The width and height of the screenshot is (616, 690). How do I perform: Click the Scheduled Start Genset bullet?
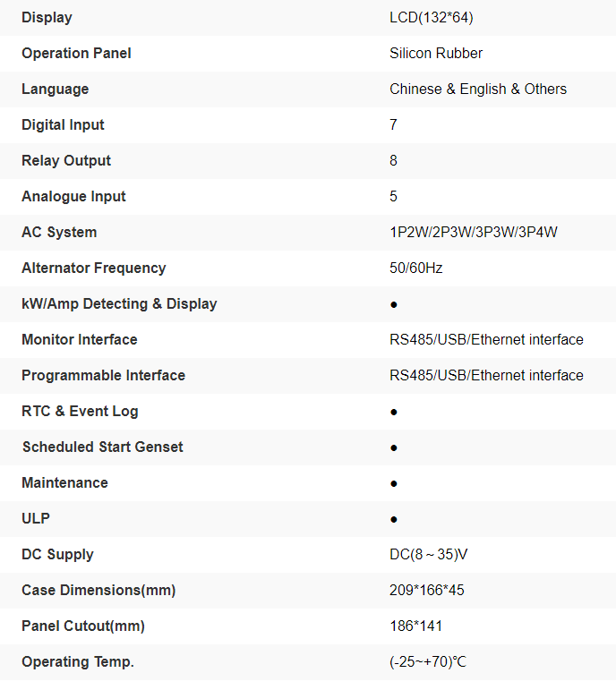394,447
